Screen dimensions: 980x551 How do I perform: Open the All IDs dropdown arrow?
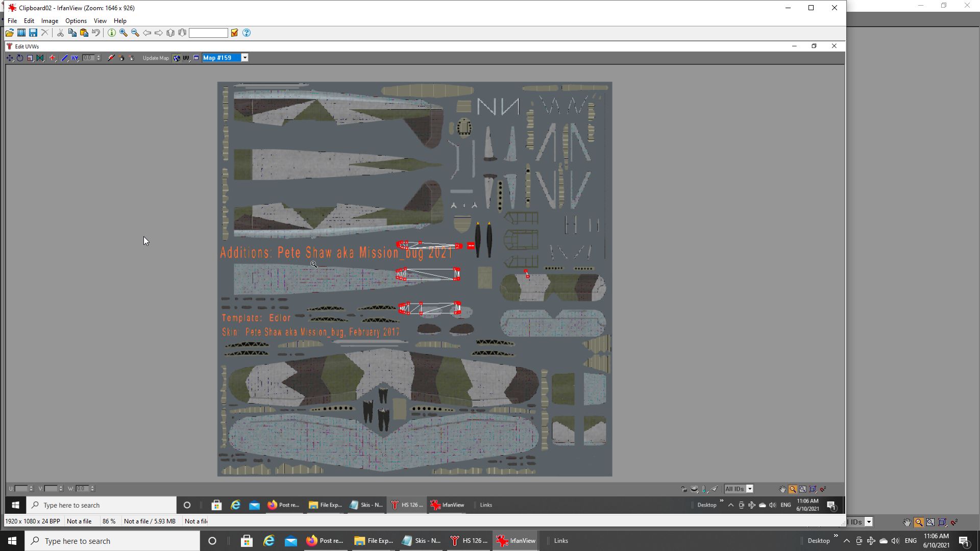tap(749, 489)
